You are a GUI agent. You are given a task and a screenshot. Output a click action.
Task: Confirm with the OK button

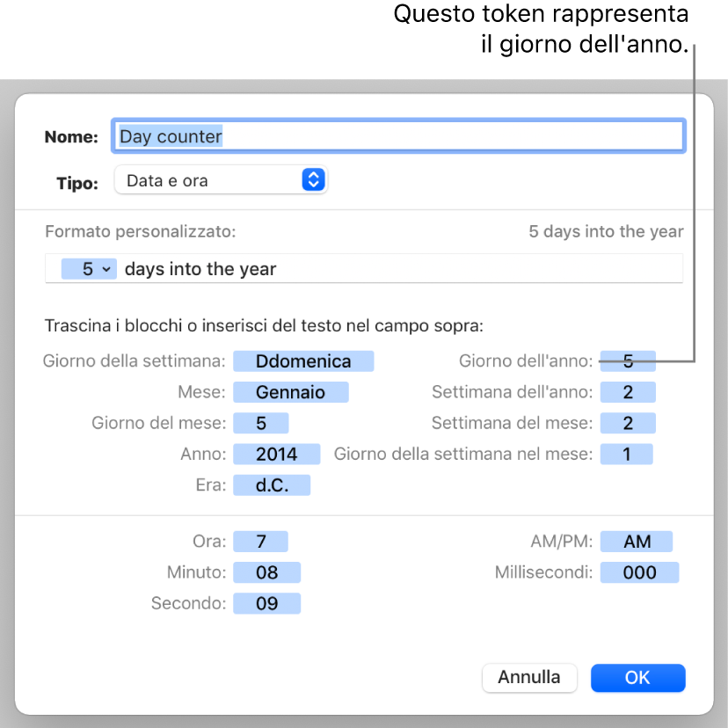click(x=637, y=677)
